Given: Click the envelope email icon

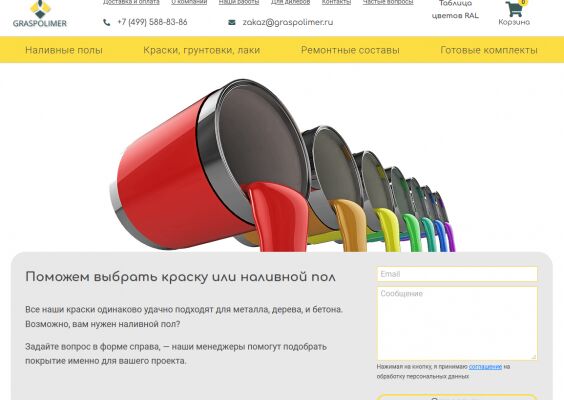Looking at the screenshot, I should click(232, 22).
